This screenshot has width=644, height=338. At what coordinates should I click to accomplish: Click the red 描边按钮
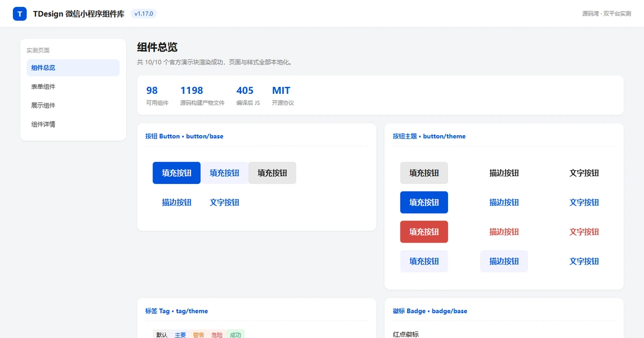(504, 232)
